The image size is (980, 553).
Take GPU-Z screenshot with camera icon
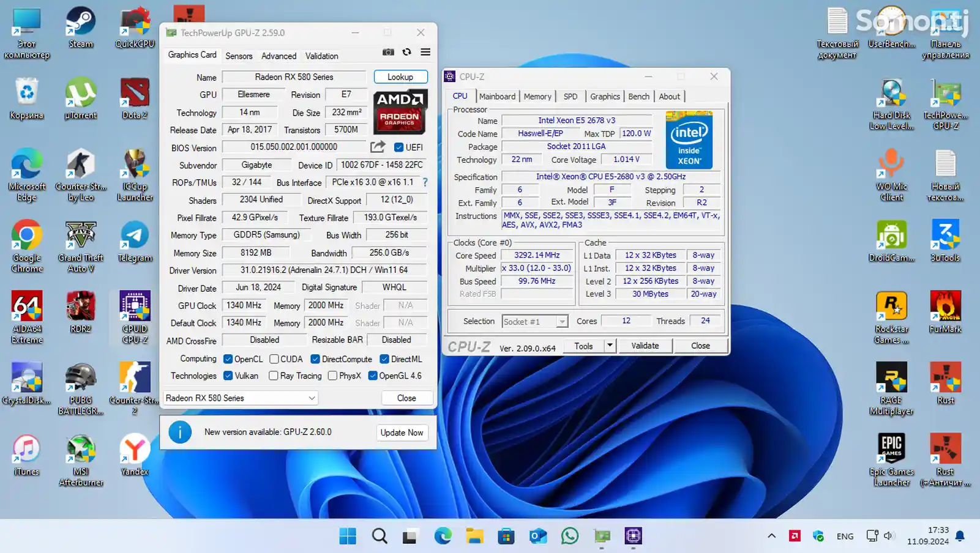388,53
